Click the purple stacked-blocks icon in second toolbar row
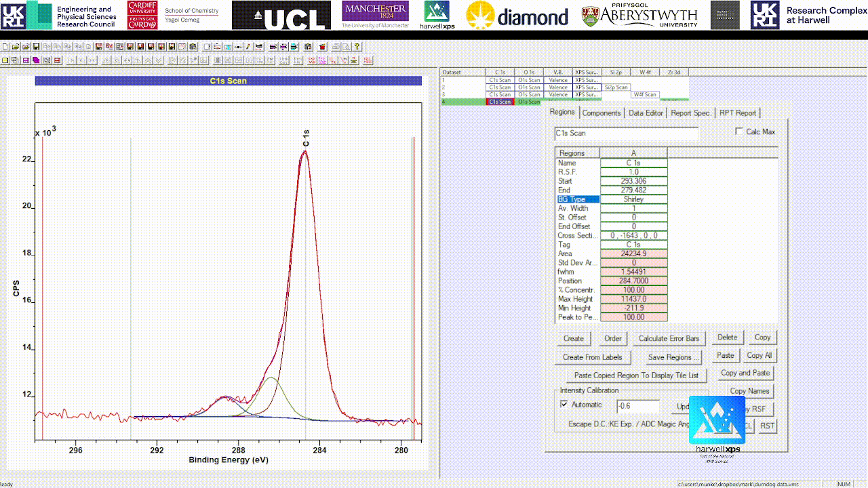Image resolution: width=868 pixels, height=488 pixels. pyautogui.click(x=36, y=60)
